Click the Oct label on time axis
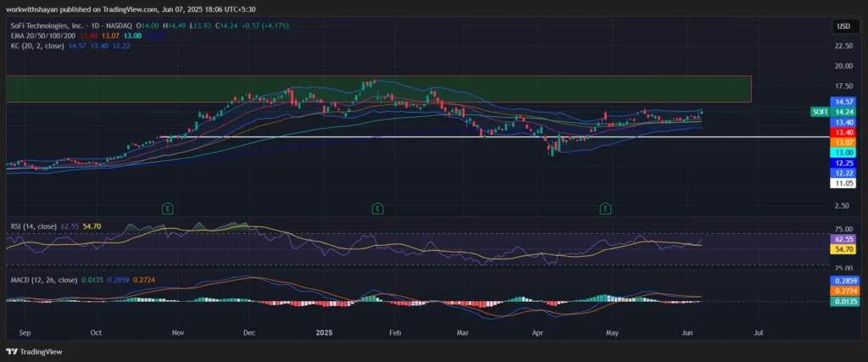This screenshot has width=868, height=362. coord(96,333)
